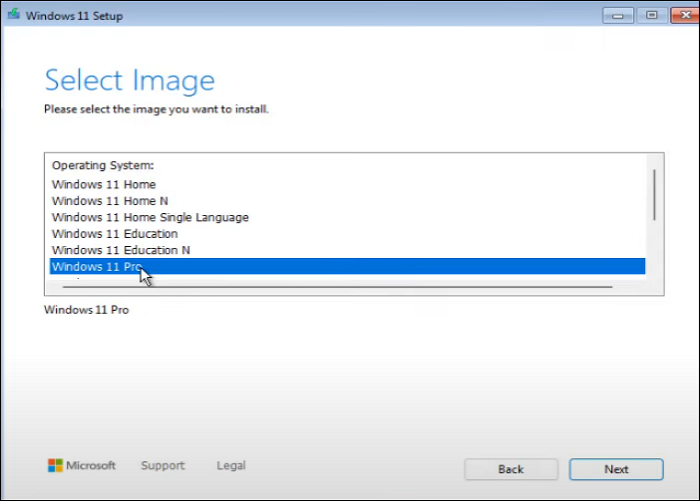Click the Windows 11 Setup title bar icon
The width and height of the screenshot is (700, 501).
(x=12, y=15)
